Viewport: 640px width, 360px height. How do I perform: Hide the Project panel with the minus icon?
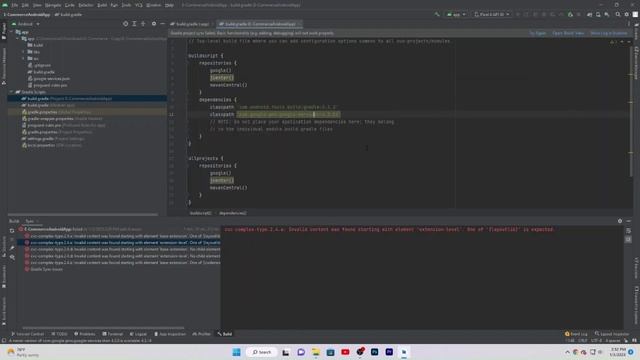click(x=162, y=24)
